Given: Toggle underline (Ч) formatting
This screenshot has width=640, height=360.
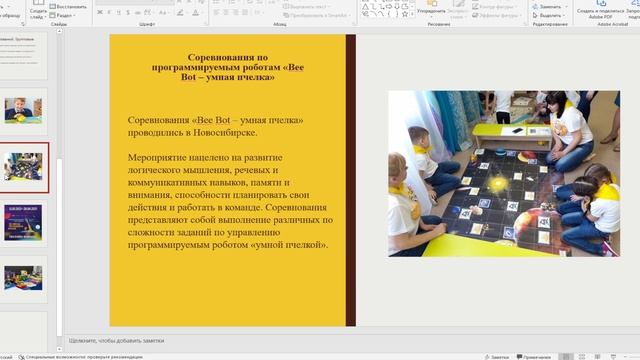Looking at the screenshot, I should pyautogui.click(x=118, y=13).
